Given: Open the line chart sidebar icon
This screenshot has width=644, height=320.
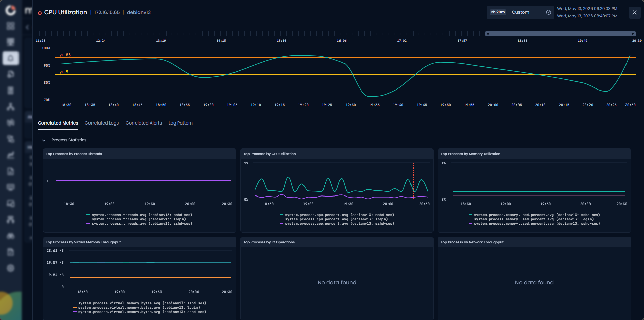Looking at the screenshot, I should pos(11,155).
